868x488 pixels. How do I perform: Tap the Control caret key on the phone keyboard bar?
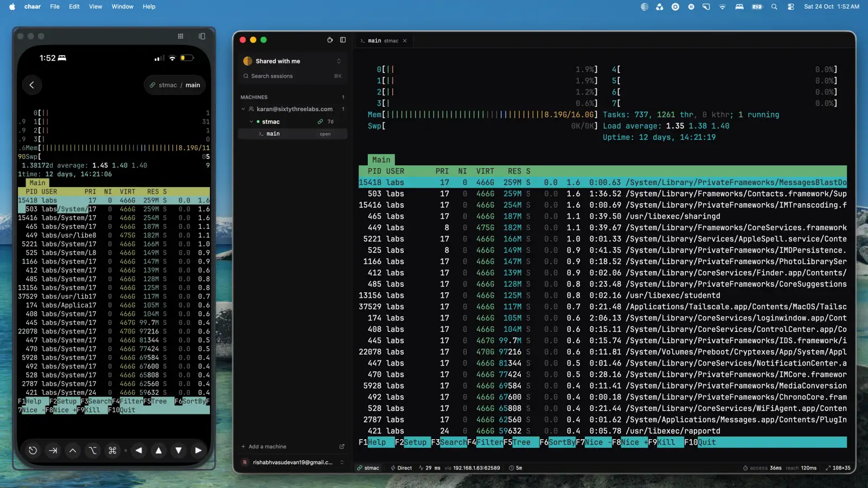click(x=73, y=450)
